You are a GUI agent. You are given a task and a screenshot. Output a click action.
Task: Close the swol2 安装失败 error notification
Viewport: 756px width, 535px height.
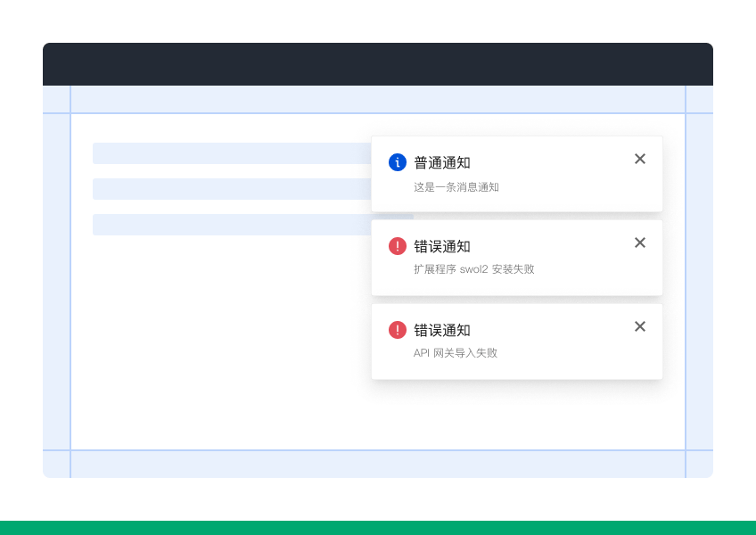(x=640, y=243)
